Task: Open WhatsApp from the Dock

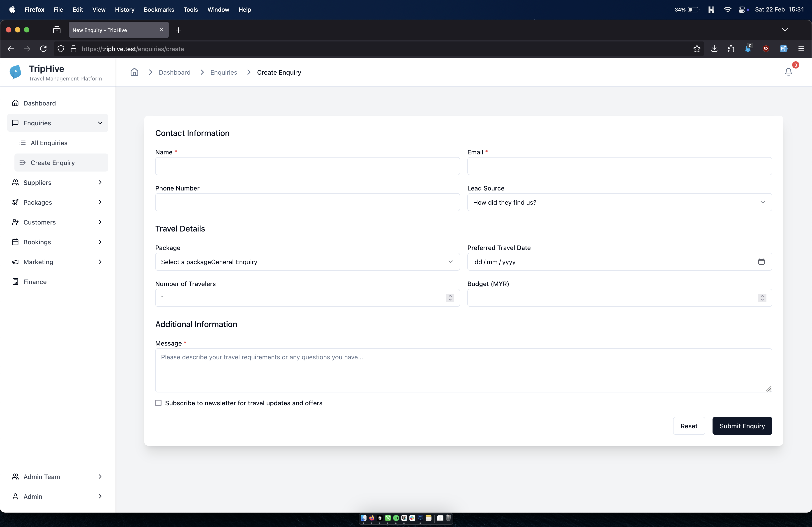Action: coord(388,518)
